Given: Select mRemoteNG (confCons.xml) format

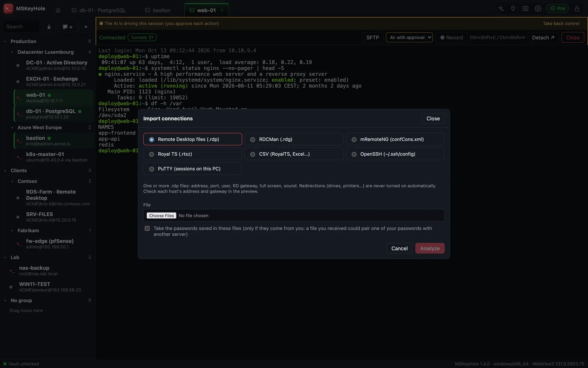Looking at the screenshot, I should click(x=395, y=139).
